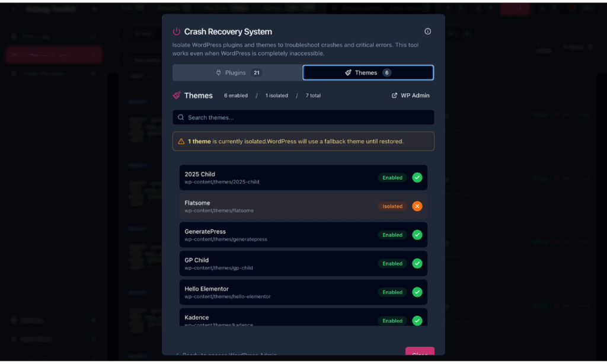Click the Kadence theme name
The image size is (607, 364).
point(196,318)
